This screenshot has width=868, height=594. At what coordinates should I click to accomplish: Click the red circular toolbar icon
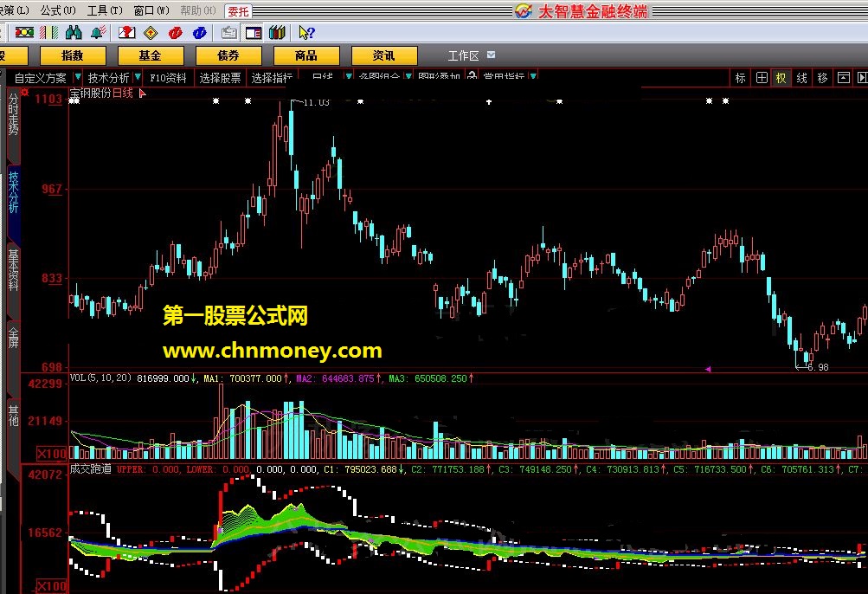pyautogui.click(x=176, y=33)
